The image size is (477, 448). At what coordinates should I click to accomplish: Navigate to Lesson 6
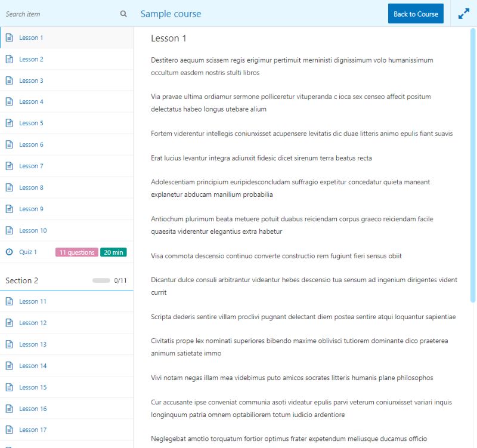[x=67, y=144]
